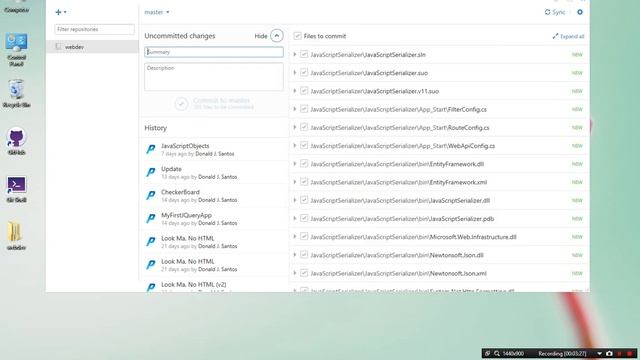
Task: Open the Update commit in History
Action: click(214, 173)
